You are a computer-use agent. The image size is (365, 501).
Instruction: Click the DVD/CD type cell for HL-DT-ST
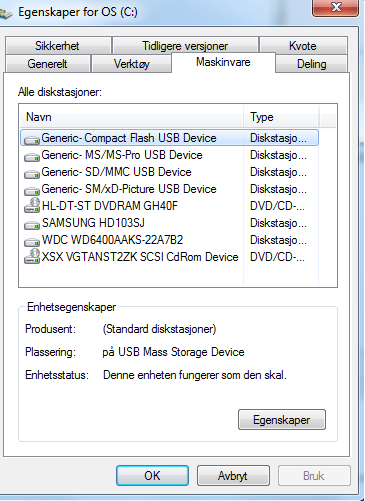277,206
